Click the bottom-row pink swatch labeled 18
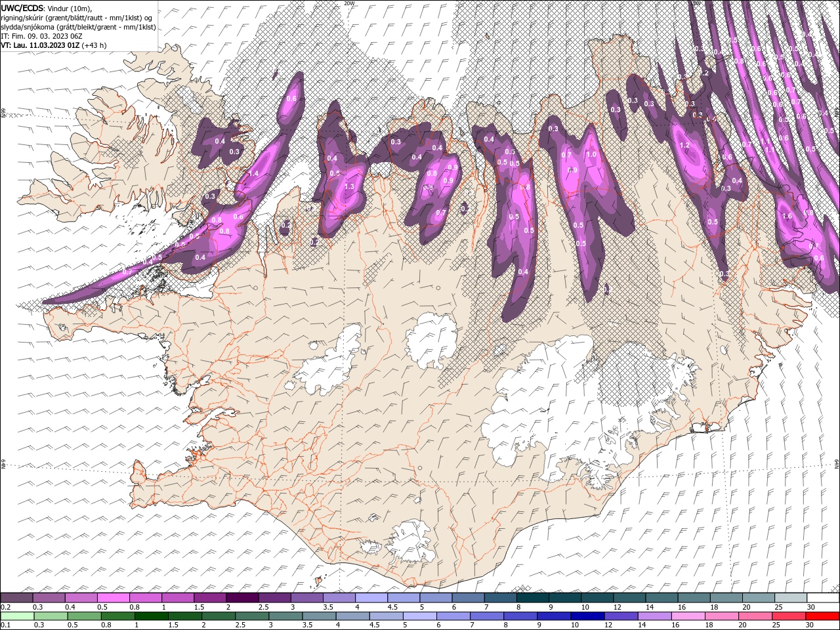840x630 pixels. [722, 616]
